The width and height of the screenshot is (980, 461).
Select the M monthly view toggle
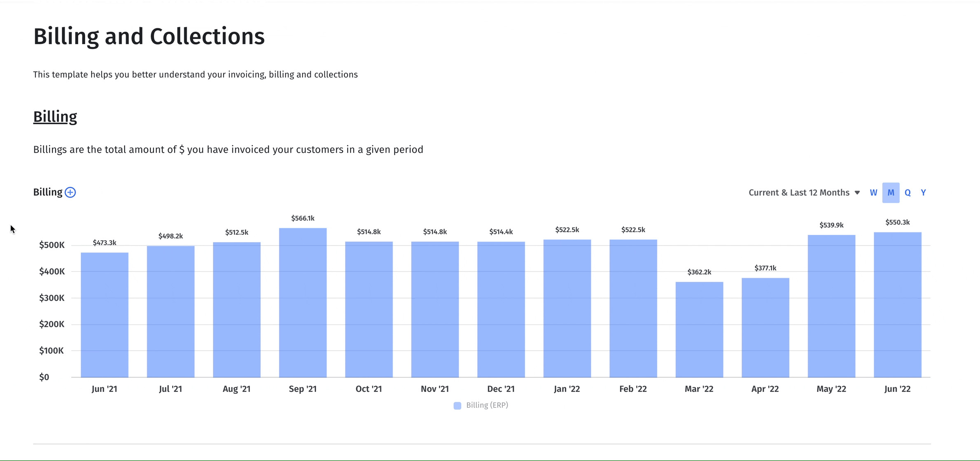[x=890, y=193]
